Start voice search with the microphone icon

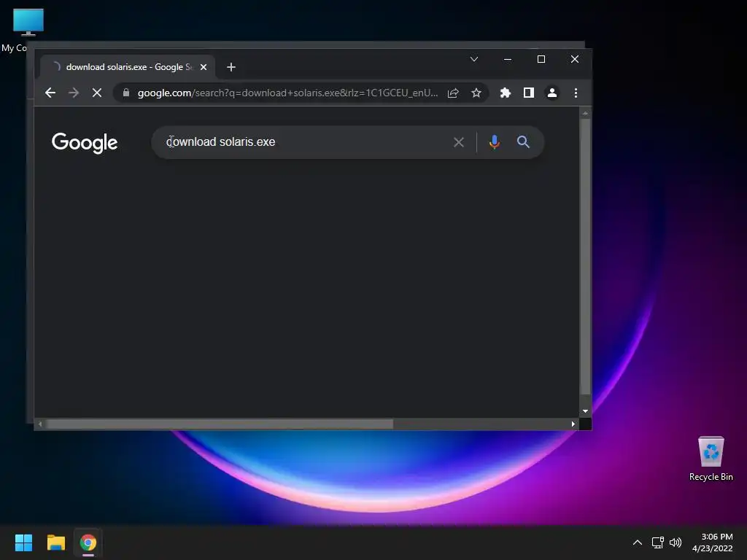(x=495, y=142)
